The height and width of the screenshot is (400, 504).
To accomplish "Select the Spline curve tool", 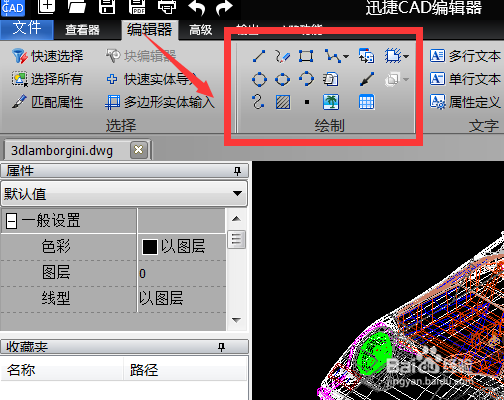I will tap(258, 102).
